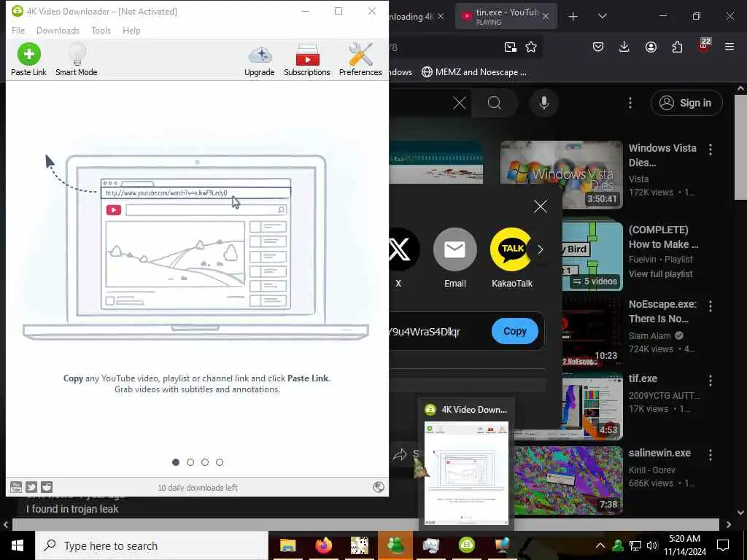This screenshot has width=747, height=560.
Task: Click the globe icon in downloader status bar
Action: point(379,486)
